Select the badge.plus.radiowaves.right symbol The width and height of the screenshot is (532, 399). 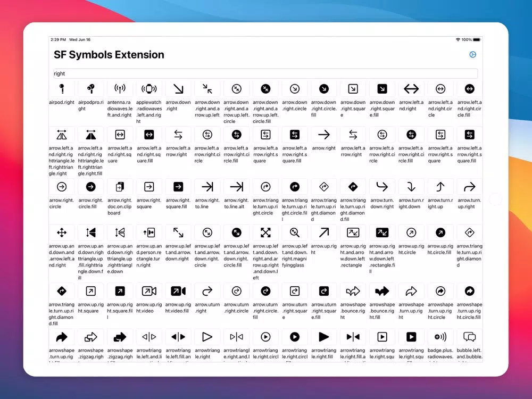[440, 337]
